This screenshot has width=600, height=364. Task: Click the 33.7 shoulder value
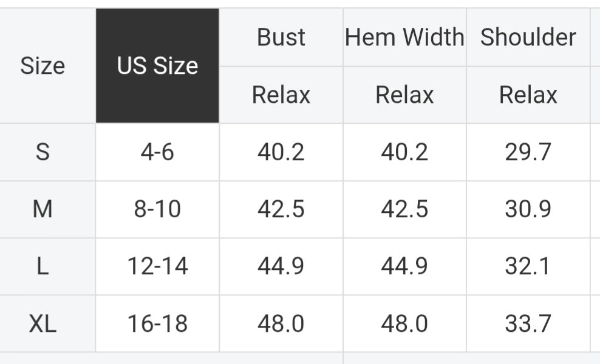[x=528, y=323]
